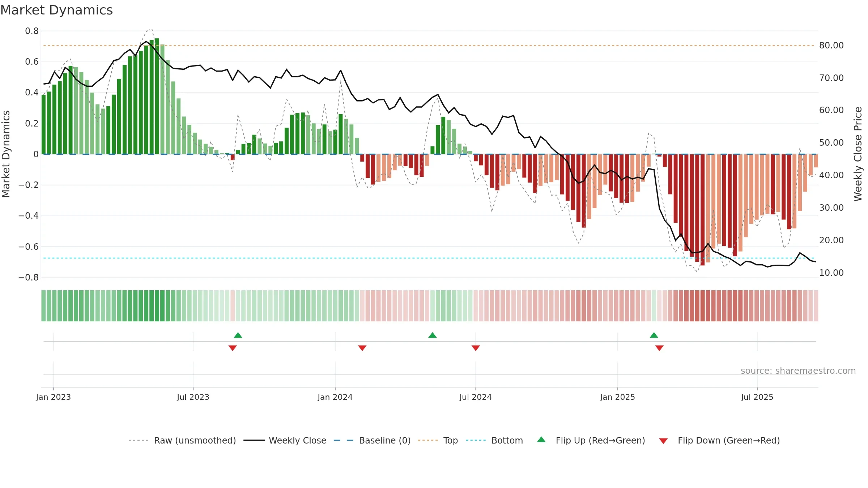Click the red flip-down marker at Jul 2024
This screenshot has width=868, height=488.
pos(476,348)
